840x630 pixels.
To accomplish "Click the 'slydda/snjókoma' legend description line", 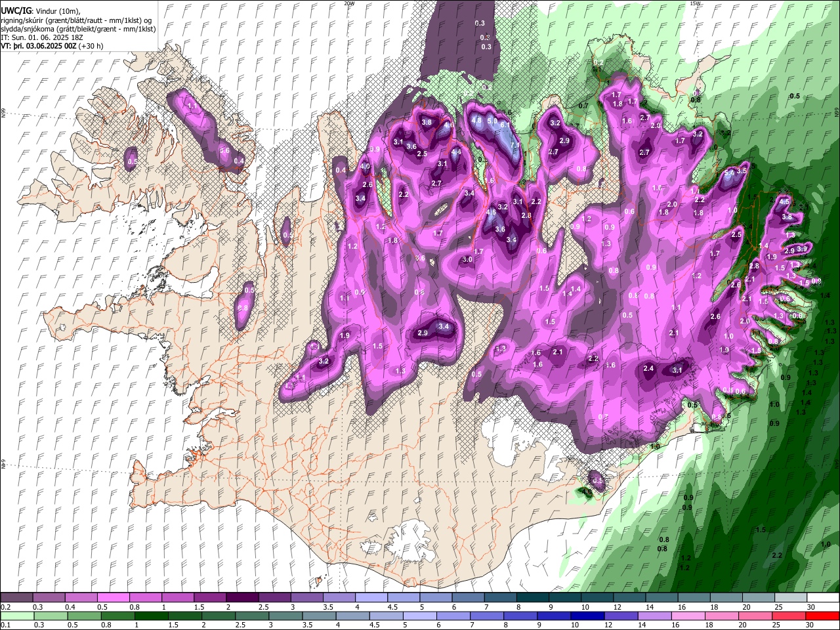I will pos(78,28).
